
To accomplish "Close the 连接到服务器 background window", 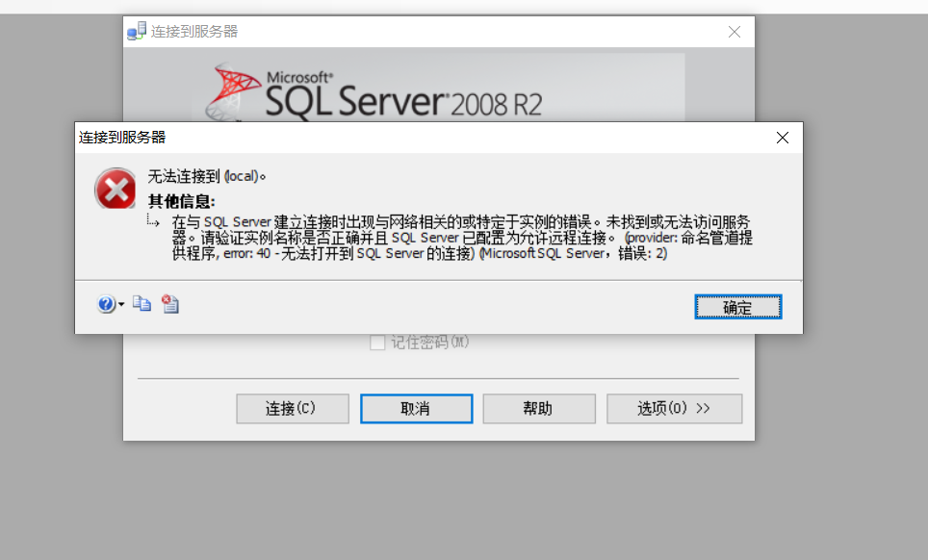I will (x=735, y=32).
